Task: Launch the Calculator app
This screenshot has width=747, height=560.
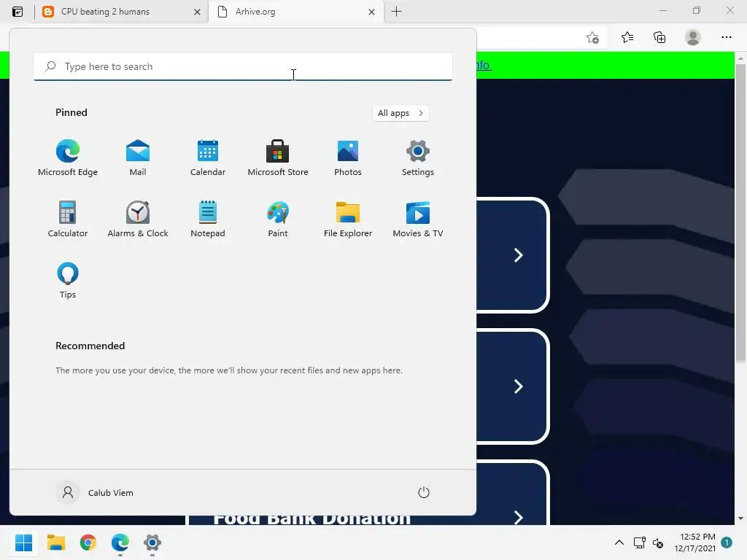Action: pos(68,219)
